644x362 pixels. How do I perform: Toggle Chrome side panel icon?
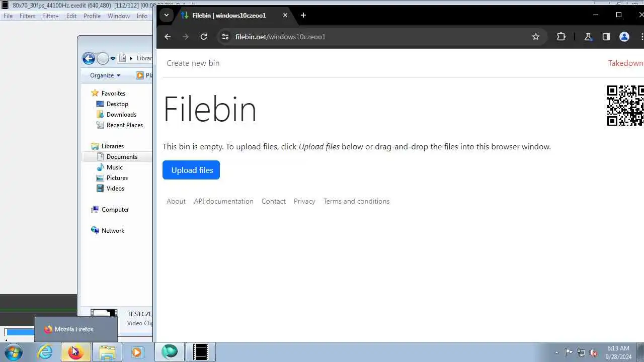point(606,37)
